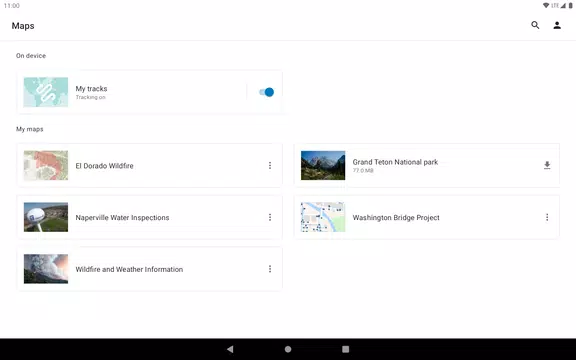
Task: Tap the Wildfire and Weather smoke thumbnail
Action: (46, 269)
